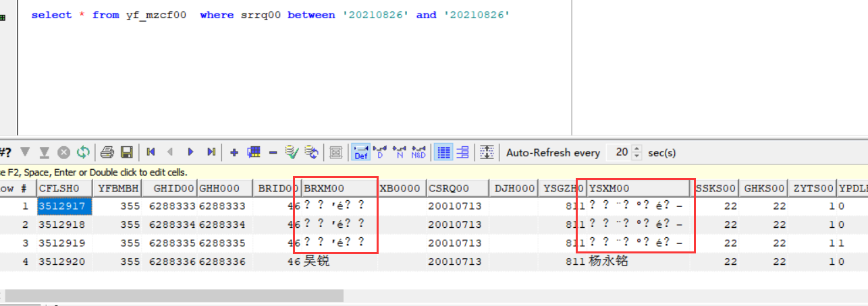Open the filter data funnel icon

pos(25,152)
